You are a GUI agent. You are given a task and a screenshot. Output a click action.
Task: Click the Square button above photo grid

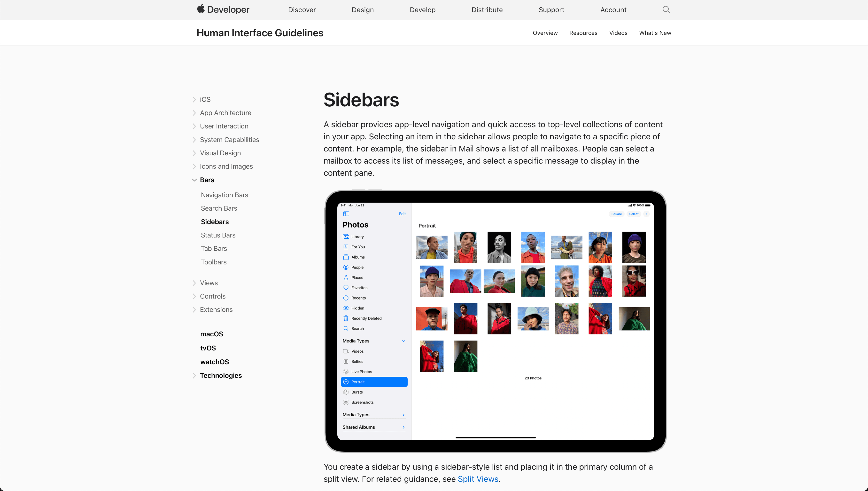click(x=616, y=214)
